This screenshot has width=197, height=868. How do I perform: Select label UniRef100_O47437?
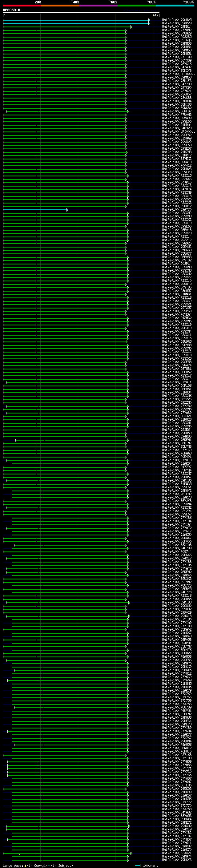(177, 67)
